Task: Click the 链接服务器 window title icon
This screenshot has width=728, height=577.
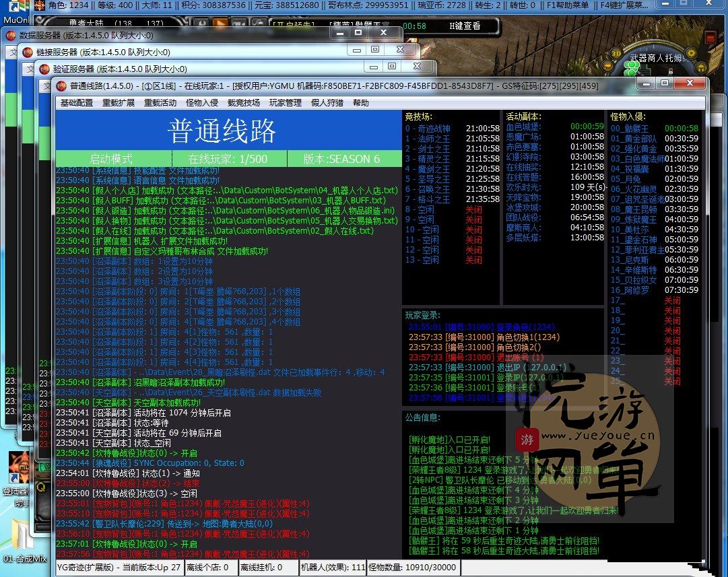Action: click(28, 52)
